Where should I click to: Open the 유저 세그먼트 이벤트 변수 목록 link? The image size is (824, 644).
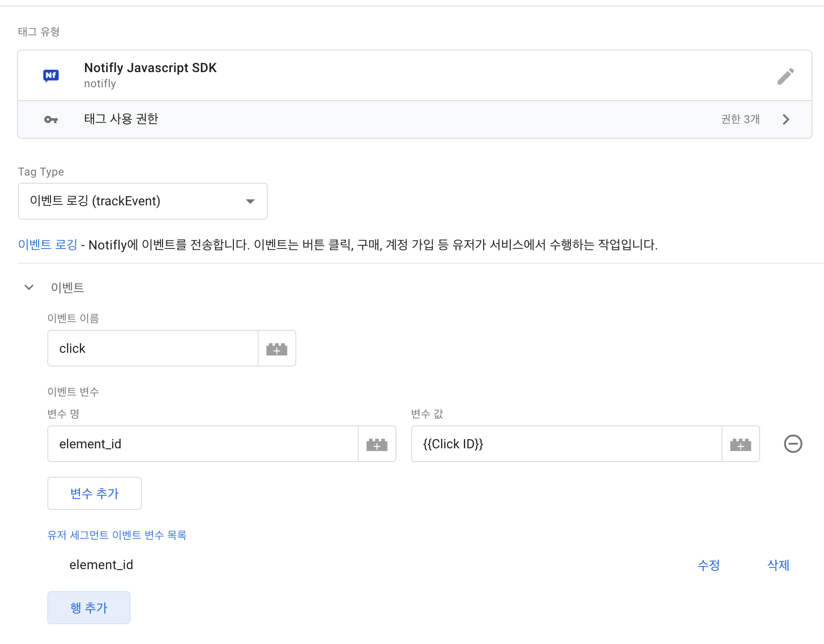point(117,535)
